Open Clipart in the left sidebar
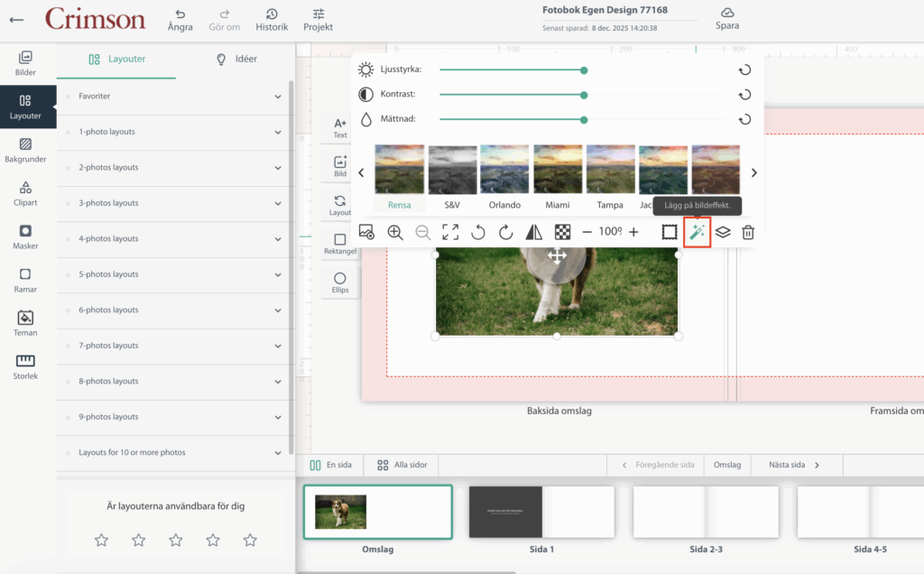Image resolution: width=924 pixels, height=574 pixels. (x=25, y=193)
